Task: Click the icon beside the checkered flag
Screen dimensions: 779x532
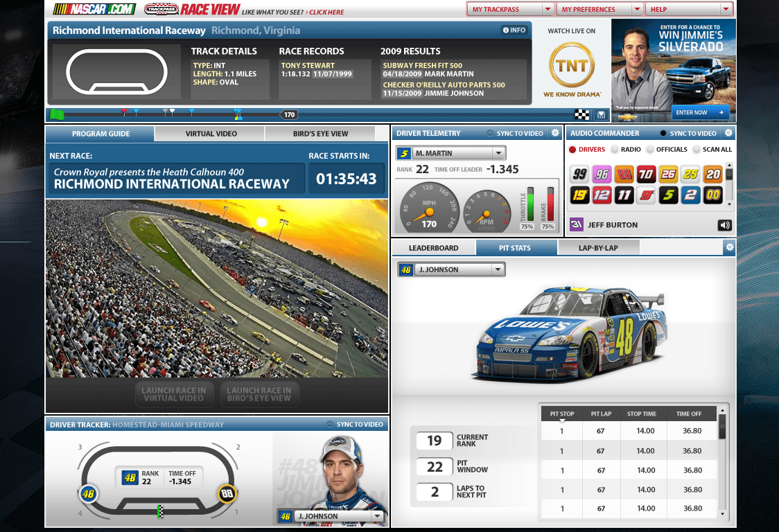Action: (601, 115)
